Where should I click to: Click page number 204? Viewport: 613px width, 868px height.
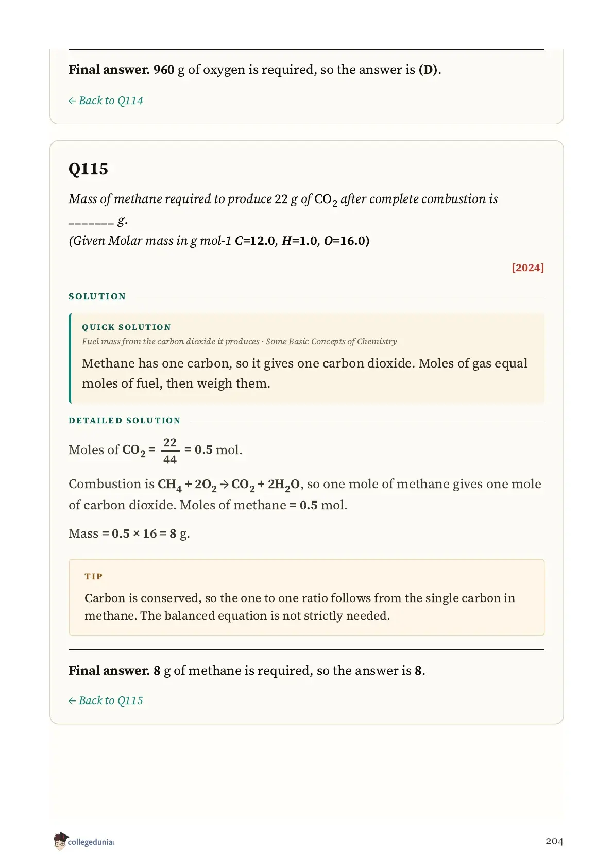[x=554, y=841]
